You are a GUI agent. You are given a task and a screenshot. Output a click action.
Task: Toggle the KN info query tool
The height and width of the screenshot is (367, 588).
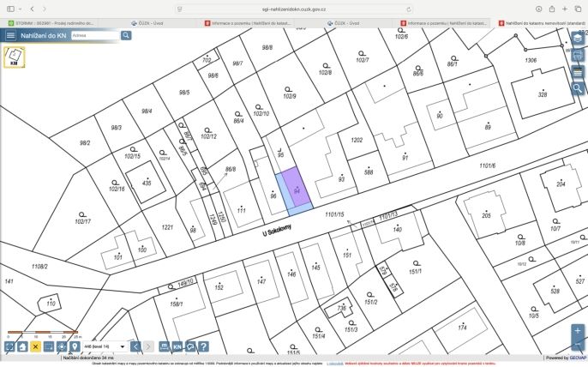[x=177, y=346]
